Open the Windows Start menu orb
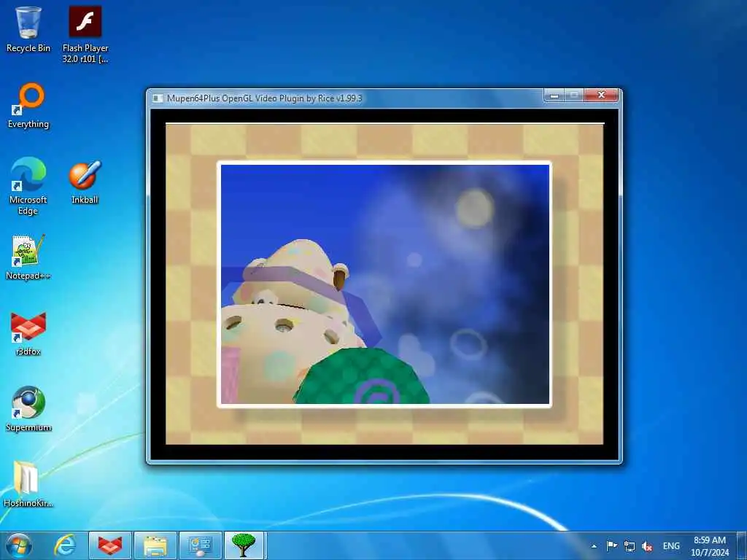 [19, 545]
